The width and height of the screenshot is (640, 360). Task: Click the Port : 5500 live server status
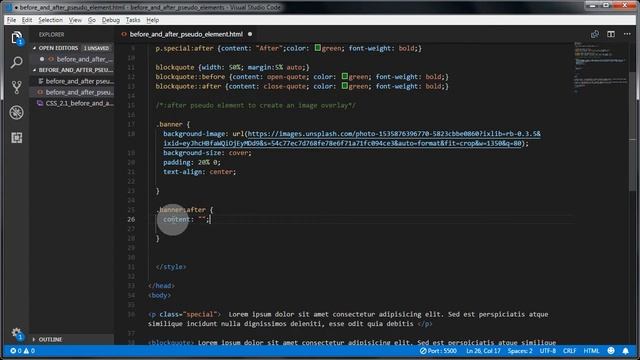tap(438, 351)
